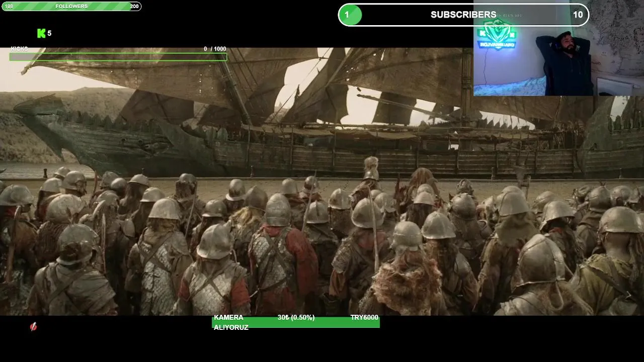Click the '30₺ (0.50%)' progress amount
Screen dimensions: 644x362
click(296, 318)
